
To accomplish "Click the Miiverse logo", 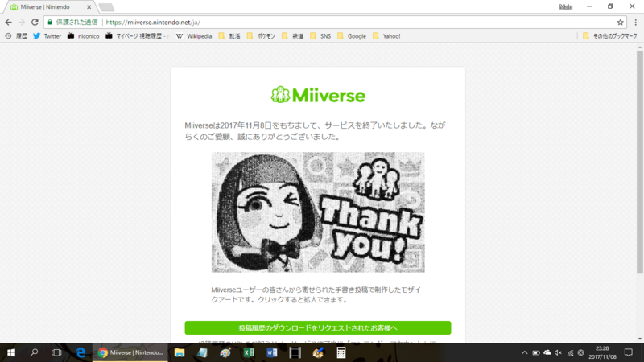I will pos(318,95).
